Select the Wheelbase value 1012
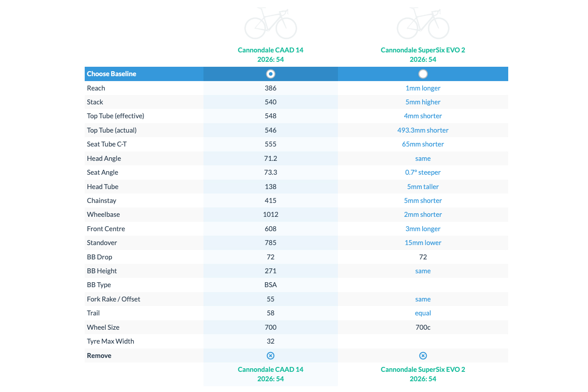 click(271, 215)
